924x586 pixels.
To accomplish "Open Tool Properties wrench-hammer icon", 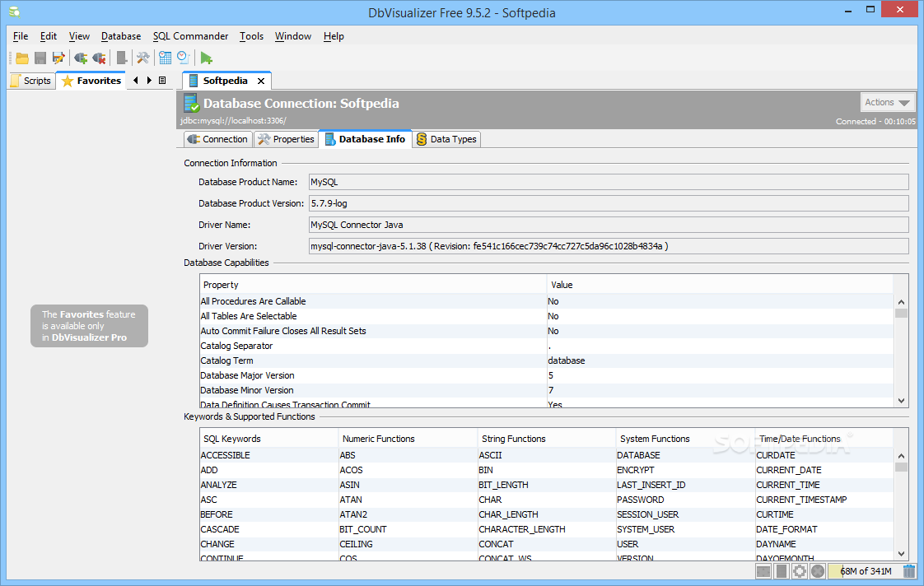I will coord(143,58).
